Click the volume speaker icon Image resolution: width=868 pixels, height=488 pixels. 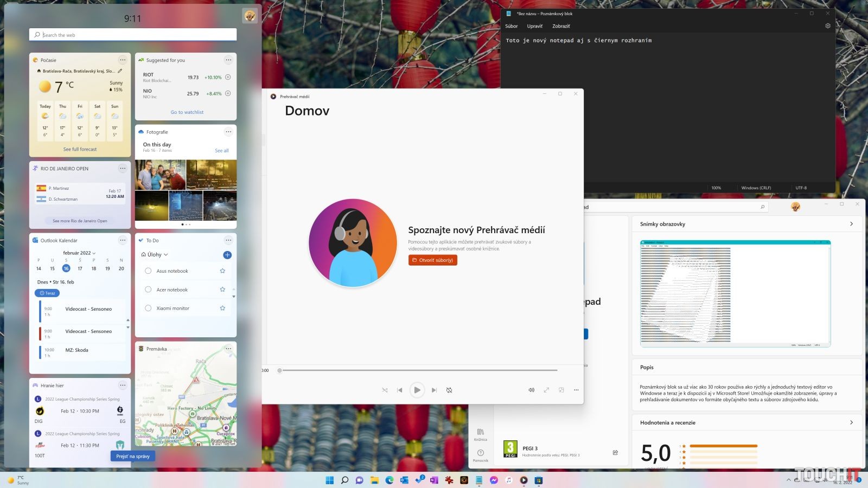531,390
